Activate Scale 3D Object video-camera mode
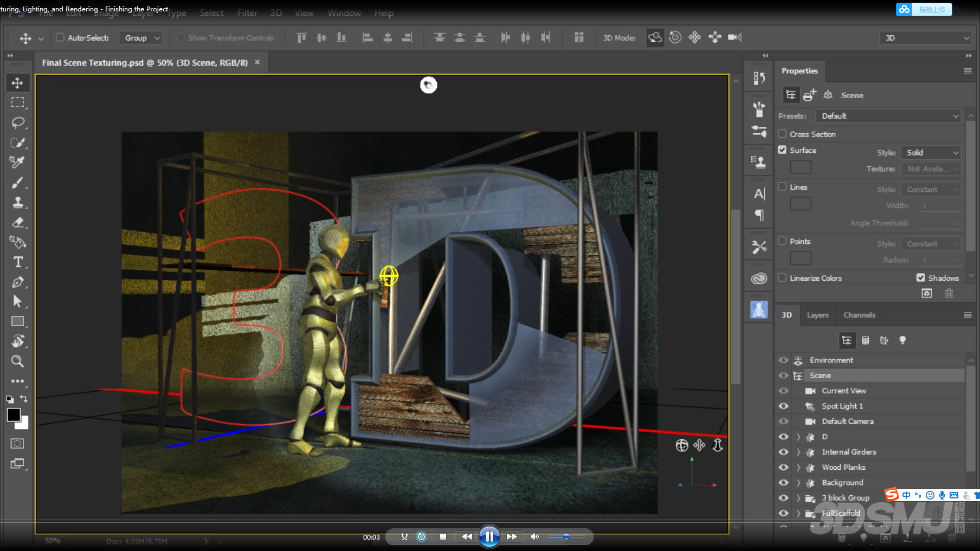980x551 pixels. click(734, 37)
